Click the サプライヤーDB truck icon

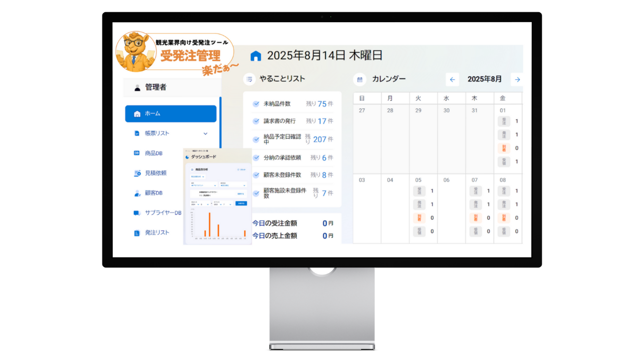(x=137, y=213)
